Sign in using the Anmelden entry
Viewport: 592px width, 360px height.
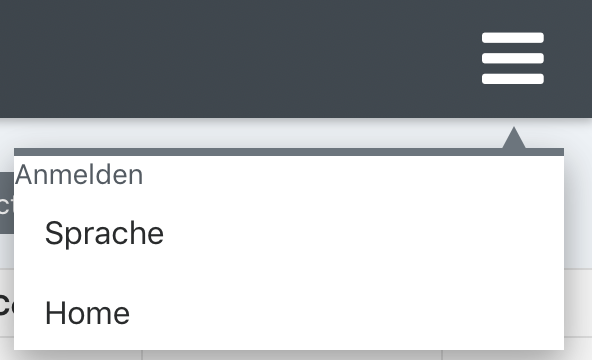click(79, 175)
